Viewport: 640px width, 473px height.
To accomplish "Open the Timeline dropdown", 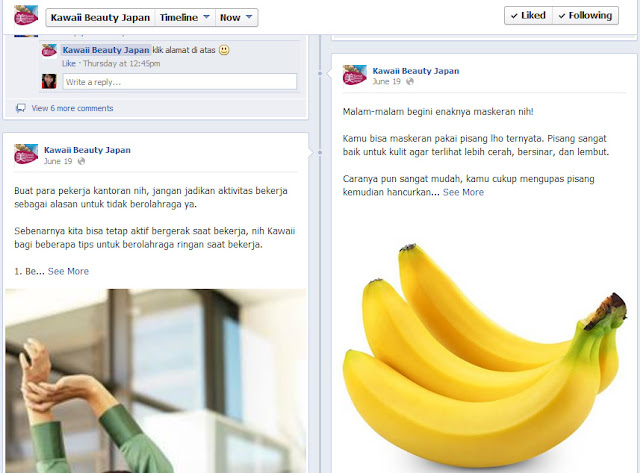I will pyautogui.click(x=185, y=18).
